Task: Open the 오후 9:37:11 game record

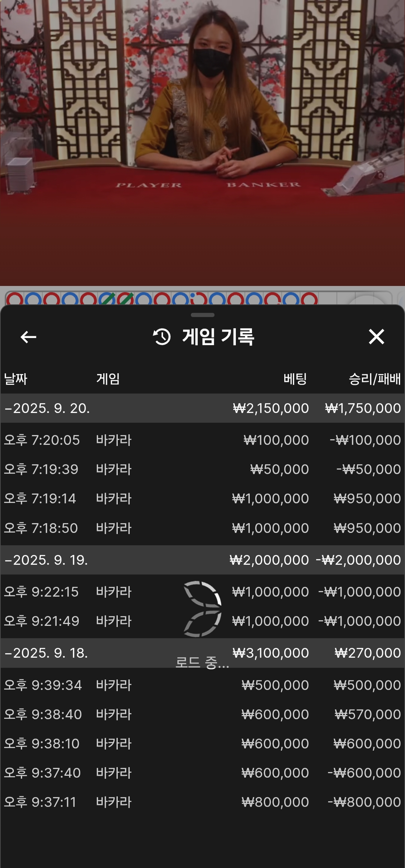Action: pos(202,802)
